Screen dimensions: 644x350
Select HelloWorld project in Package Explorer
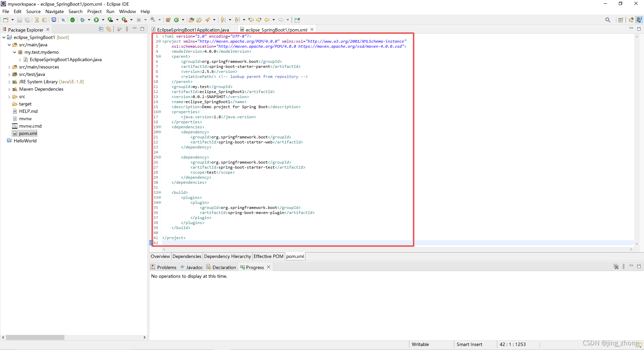click(25, 141)
